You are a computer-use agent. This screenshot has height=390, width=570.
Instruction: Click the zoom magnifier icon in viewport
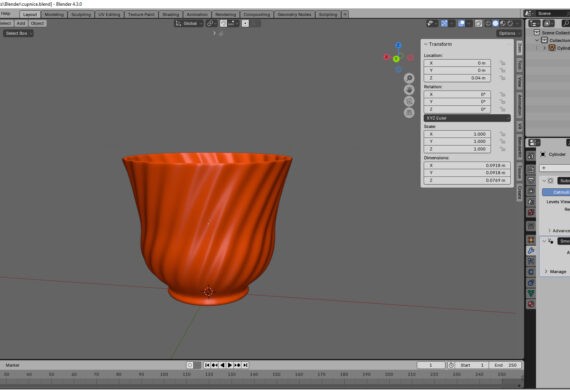point(409,78)
